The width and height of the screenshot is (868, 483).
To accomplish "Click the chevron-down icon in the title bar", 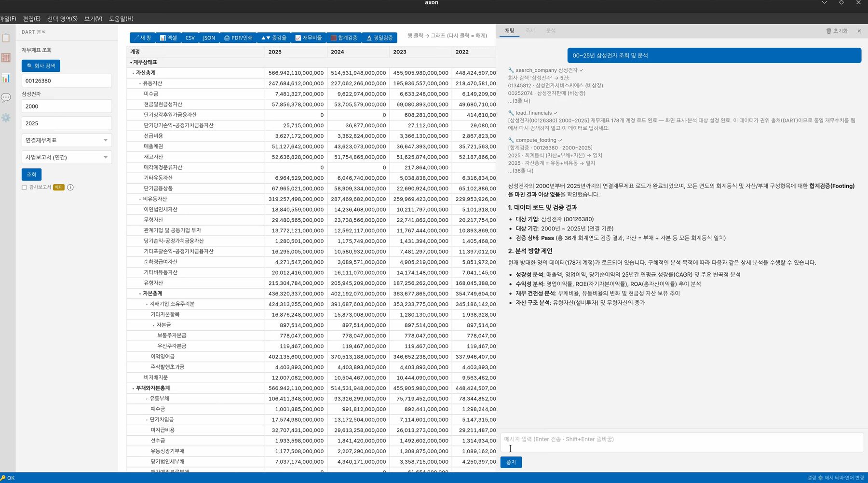I will (x=825, y=3).
